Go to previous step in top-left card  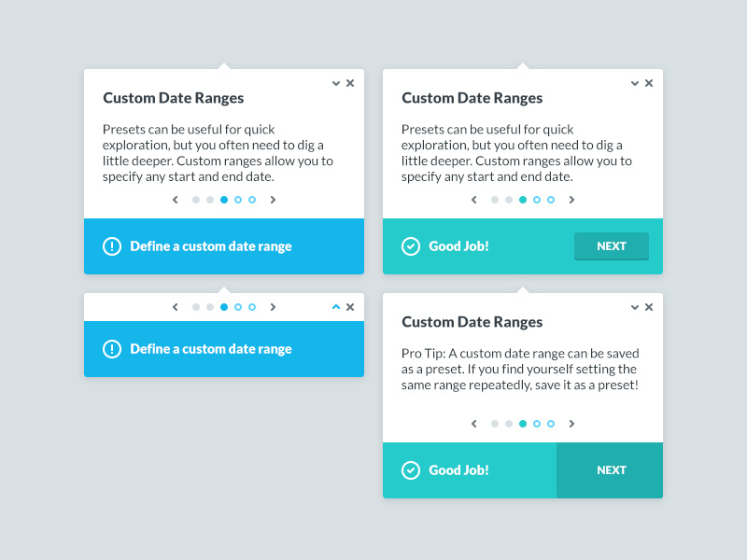click(x=176, y=200)
